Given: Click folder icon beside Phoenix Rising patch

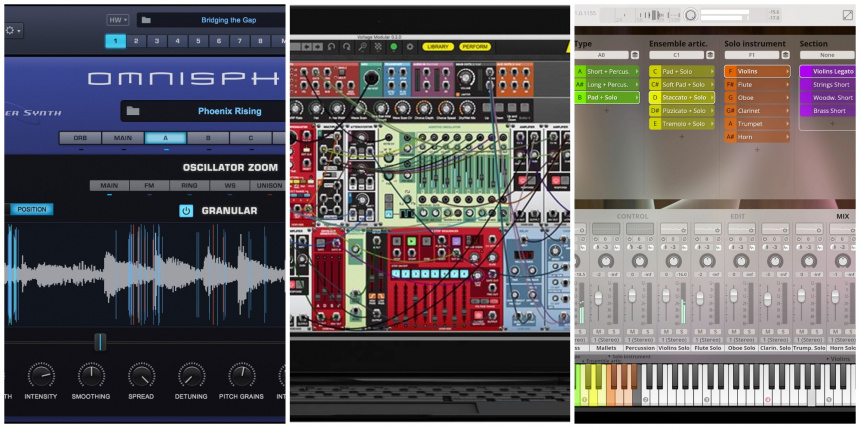Looking at the screenshot, I should coord(133,111).
